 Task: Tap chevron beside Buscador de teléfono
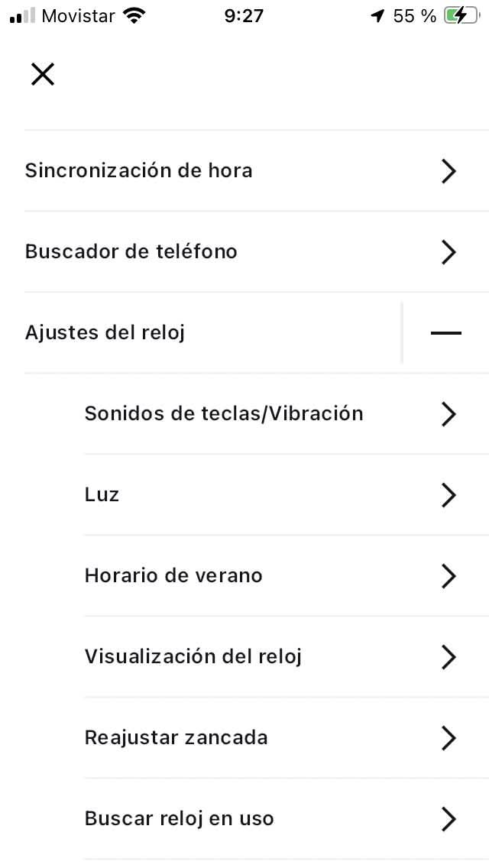click(448, 252)
